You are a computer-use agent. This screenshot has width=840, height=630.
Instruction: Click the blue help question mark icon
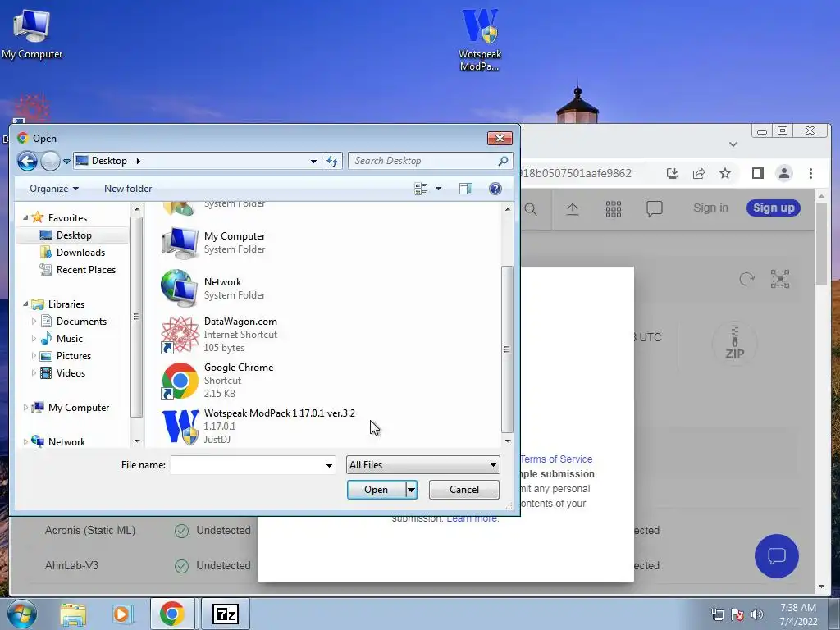click(x=495, y=189)
